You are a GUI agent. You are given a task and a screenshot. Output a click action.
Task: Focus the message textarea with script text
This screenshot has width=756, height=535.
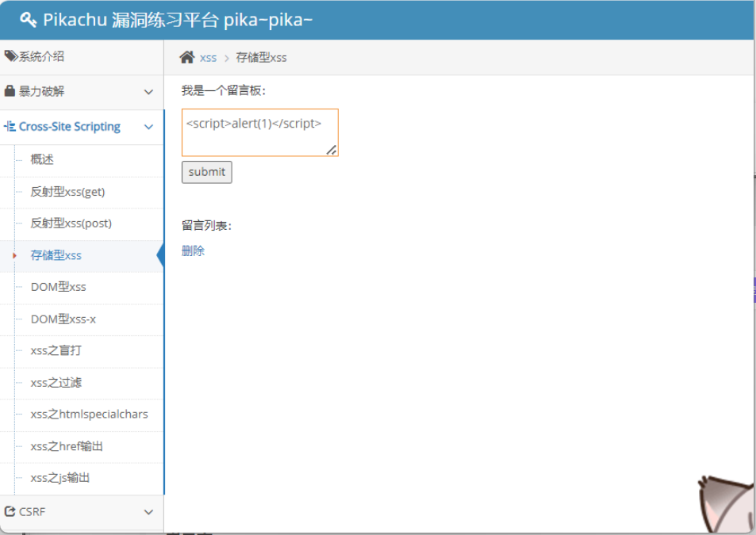tap(260, 132)
